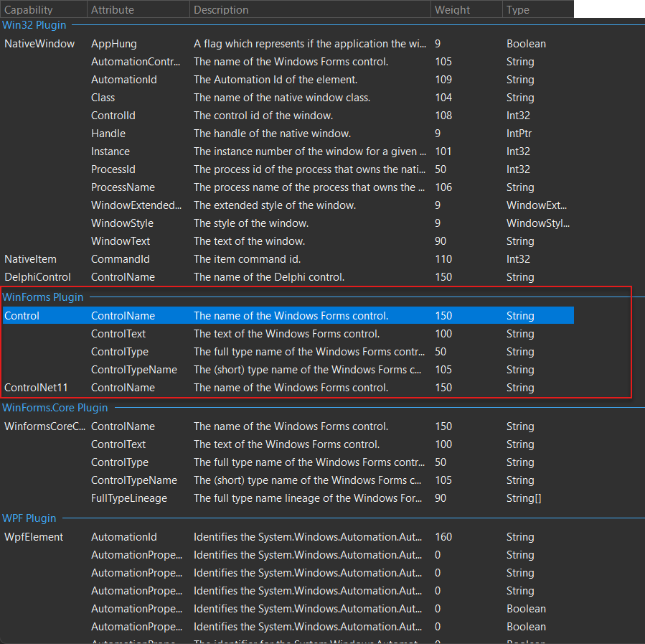The image size is (645, 644).
Task: Select the weight value 109
Action: (443, 80)
